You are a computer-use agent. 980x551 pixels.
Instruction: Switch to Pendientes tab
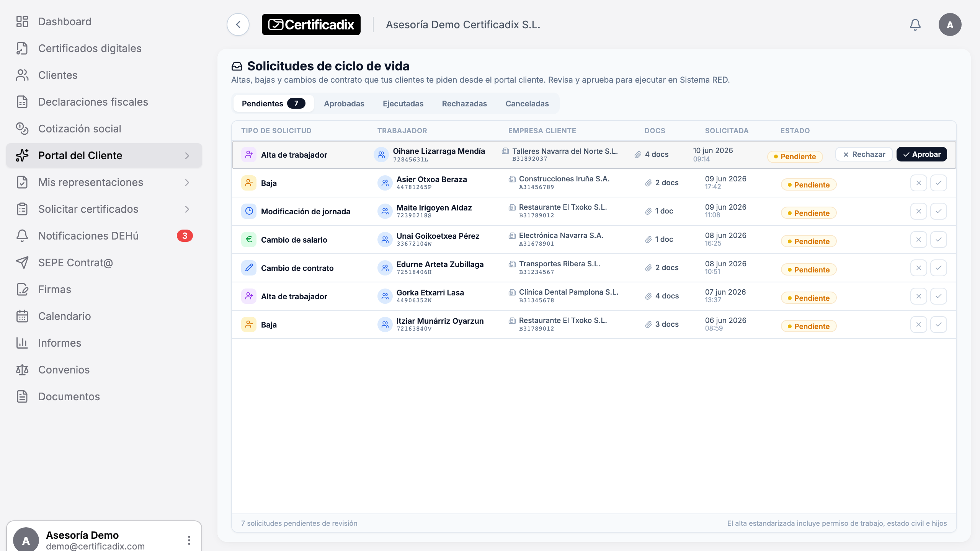273,103
